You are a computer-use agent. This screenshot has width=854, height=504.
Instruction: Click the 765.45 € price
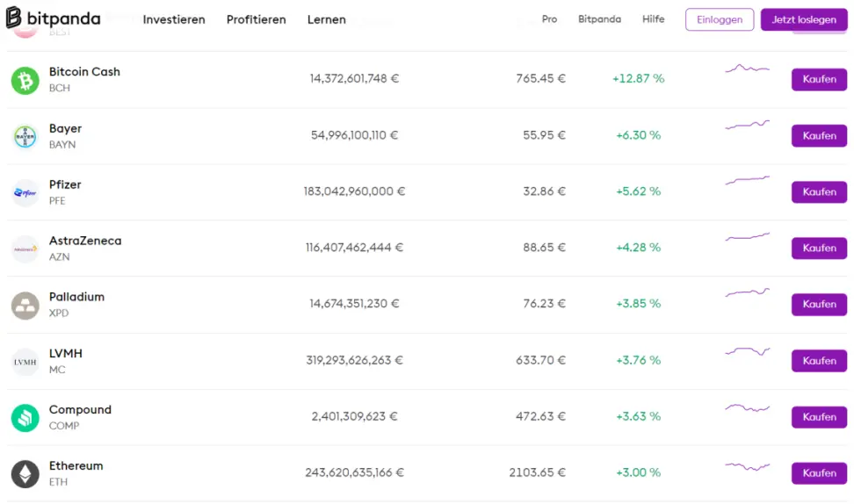[541, 78]
